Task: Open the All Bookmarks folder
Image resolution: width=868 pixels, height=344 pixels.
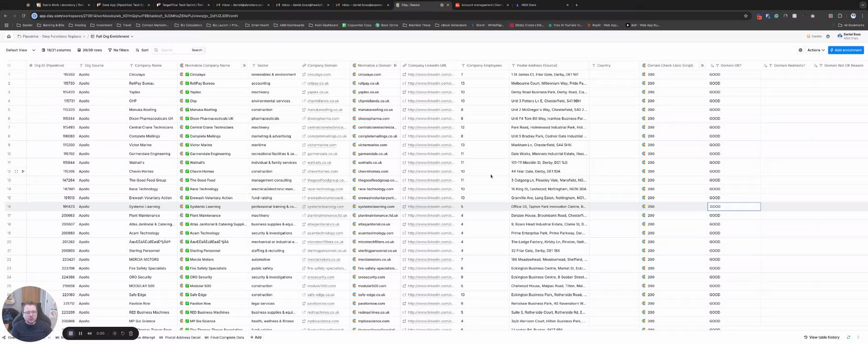Action: tap(851, 25)
